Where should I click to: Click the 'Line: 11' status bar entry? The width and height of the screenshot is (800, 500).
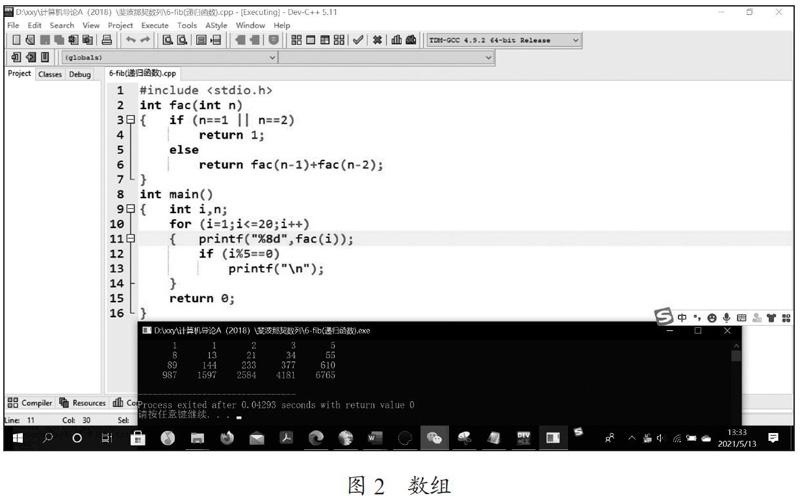(x=19, y=420)
